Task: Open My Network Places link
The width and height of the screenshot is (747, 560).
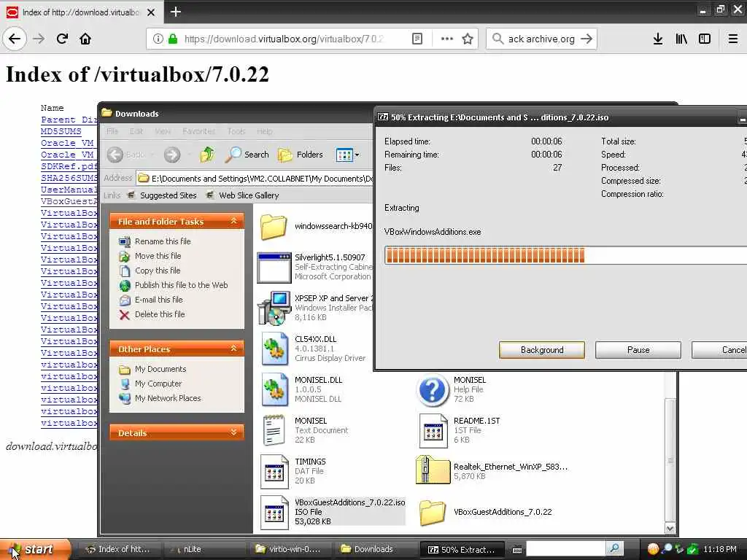Action: (168, 398)
